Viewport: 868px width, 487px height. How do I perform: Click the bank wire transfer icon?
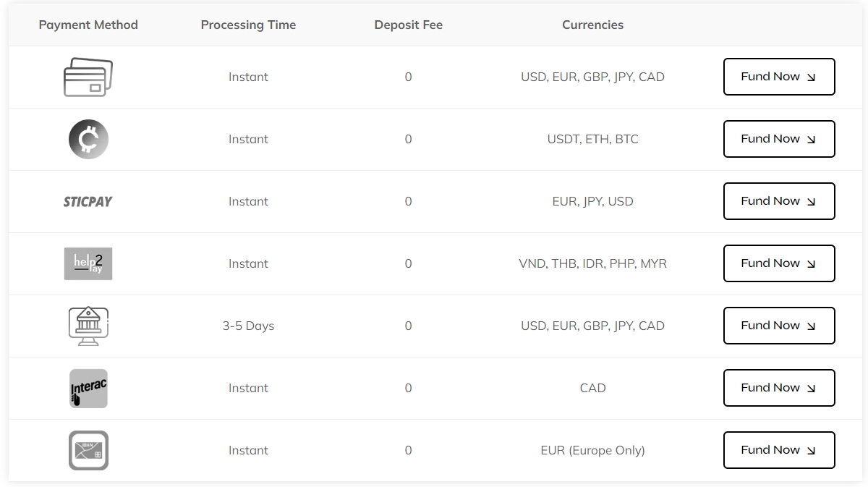(x=88, y=326)
